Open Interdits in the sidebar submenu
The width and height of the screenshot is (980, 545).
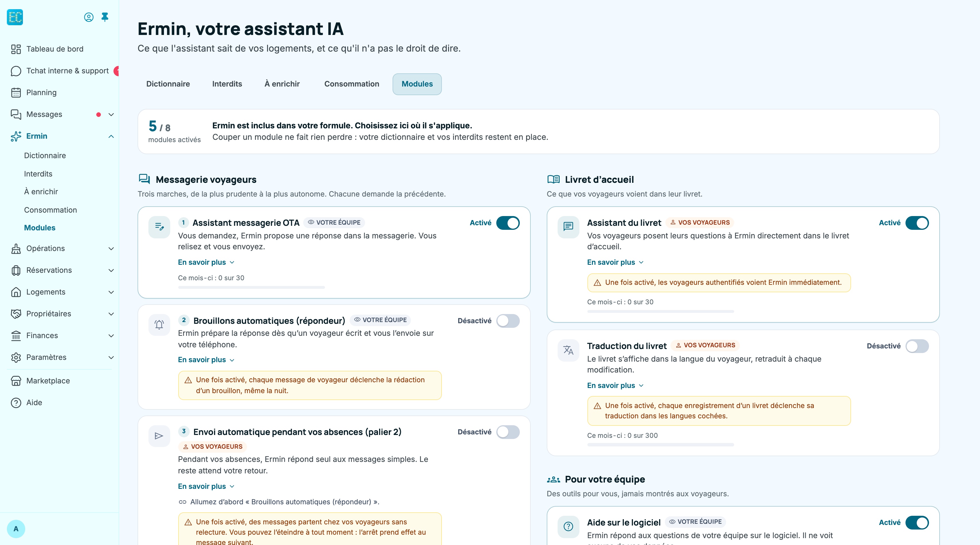pos(38,174)
